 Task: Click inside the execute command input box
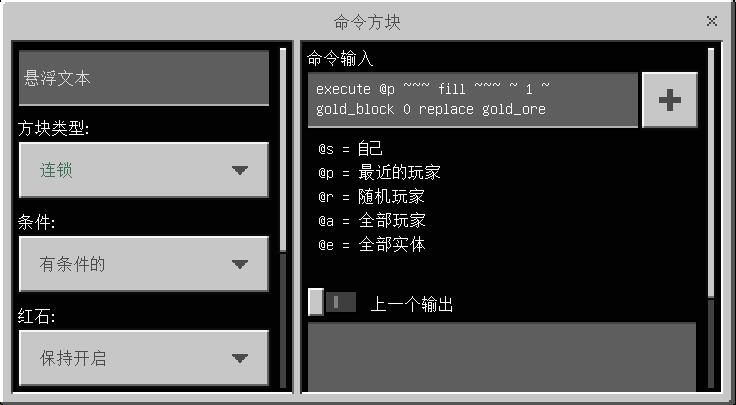473,99
